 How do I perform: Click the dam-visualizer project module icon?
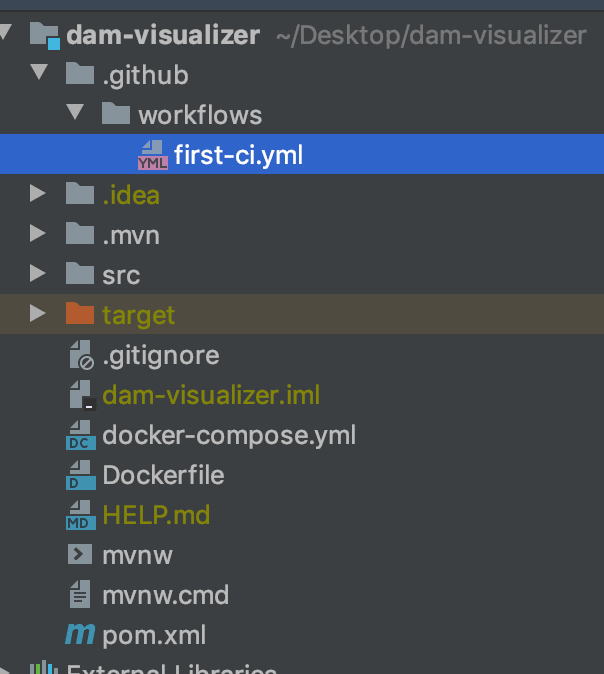(x=45, y=36)
